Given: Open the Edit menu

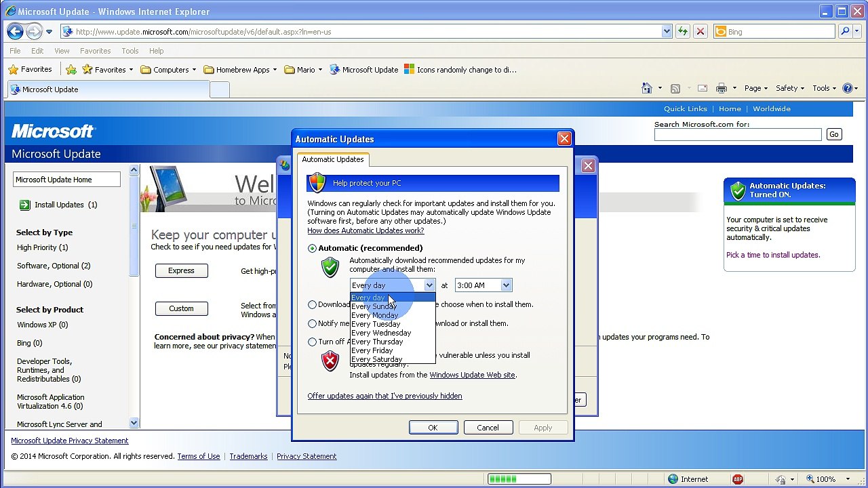Looking at the screenshot, I should click(37, 51).
